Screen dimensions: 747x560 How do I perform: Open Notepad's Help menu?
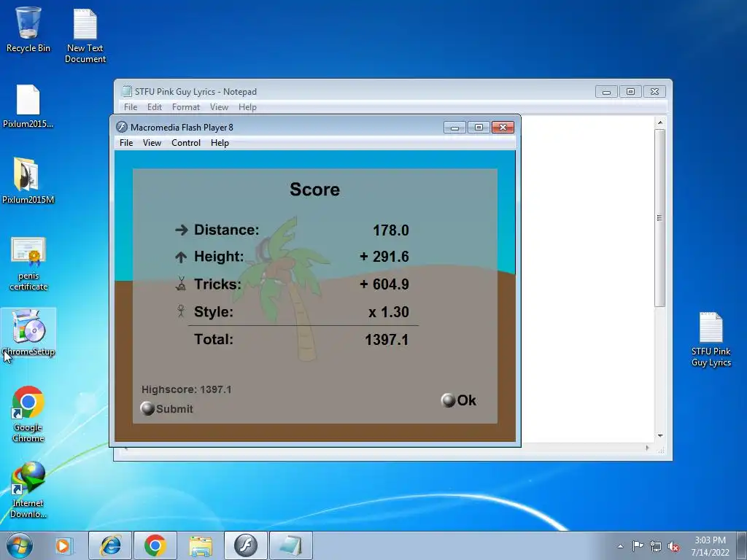pyautogui.click(x=248, y=107)
